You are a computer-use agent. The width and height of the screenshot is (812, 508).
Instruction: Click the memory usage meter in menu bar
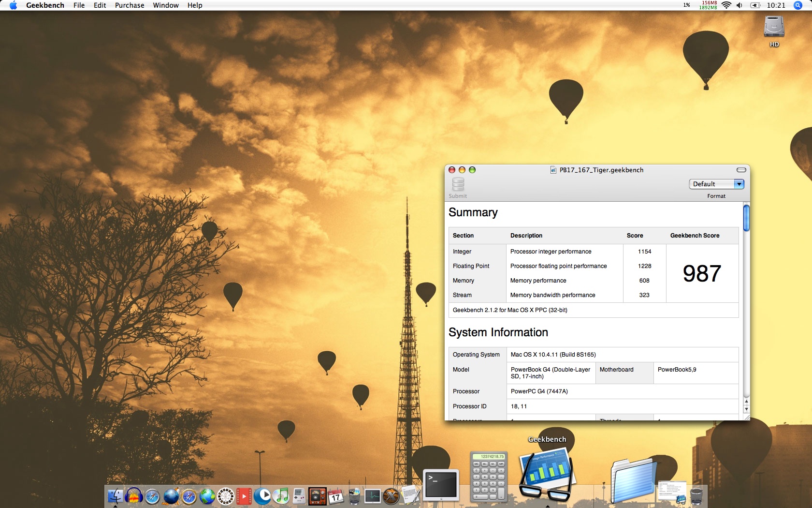click(708, 5)
